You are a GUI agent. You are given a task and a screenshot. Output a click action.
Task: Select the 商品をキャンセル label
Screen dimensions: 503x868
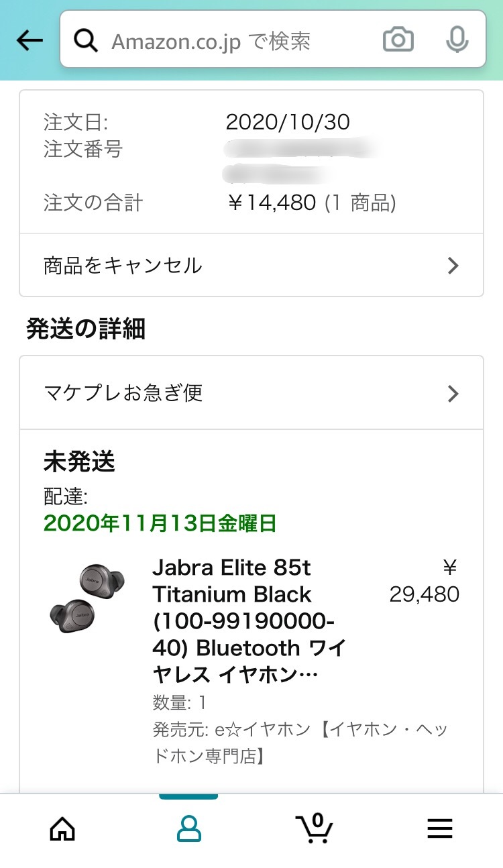tap(123, 266)
